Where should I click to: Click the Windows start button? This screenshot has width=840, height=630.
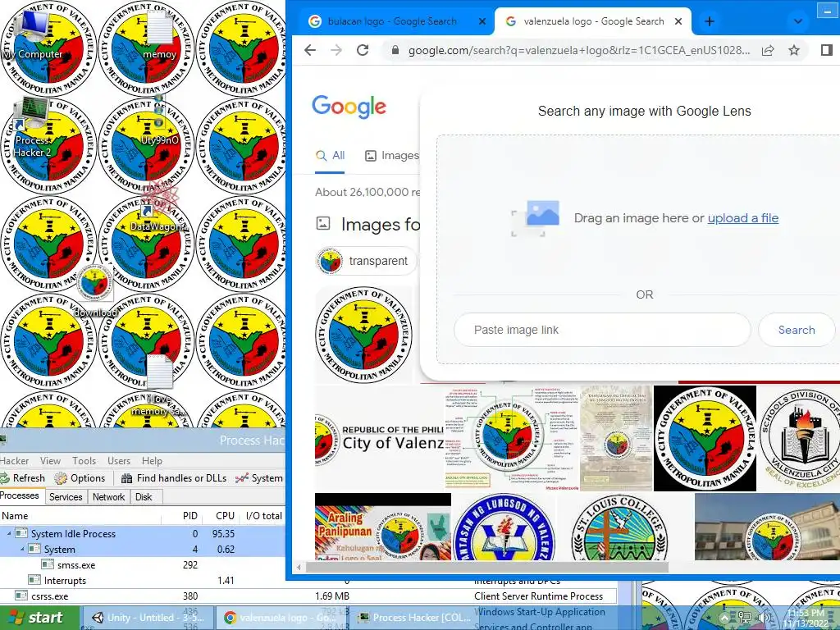coord(39,618)
